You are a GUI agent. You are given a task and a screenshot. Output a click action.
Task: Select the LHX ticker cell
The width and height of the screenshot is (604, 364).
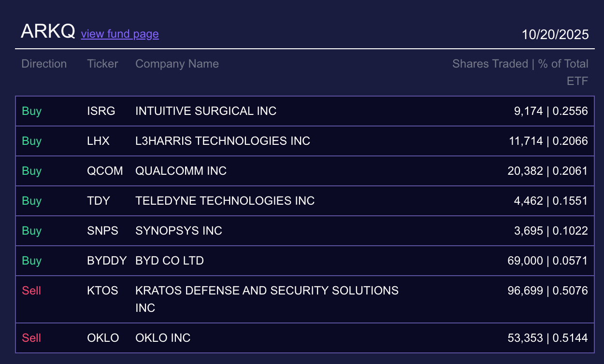[98, 141]
